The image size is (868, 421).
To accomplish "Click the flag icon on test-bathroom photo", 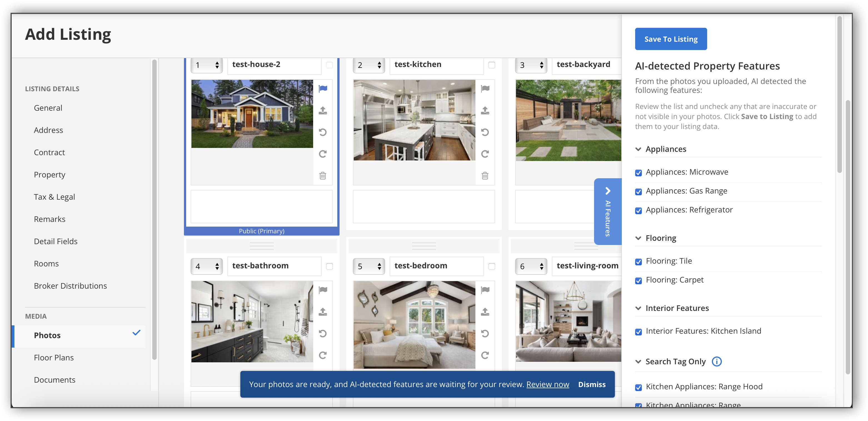I will click(x=323, y=290).
